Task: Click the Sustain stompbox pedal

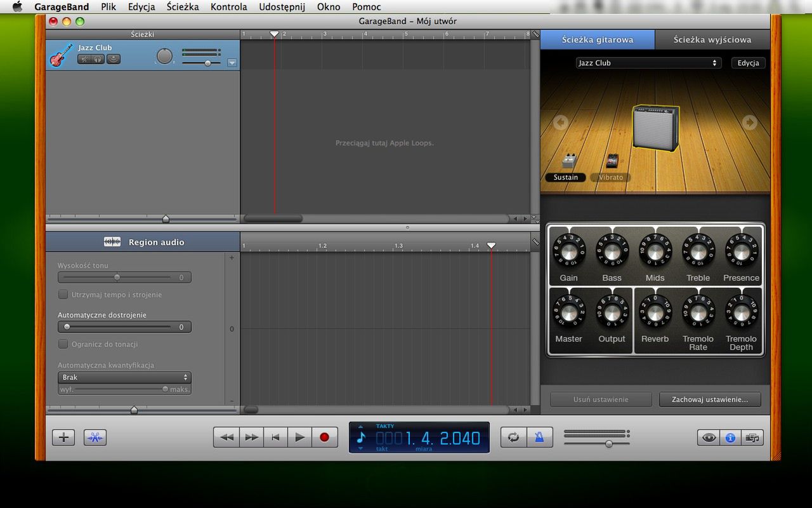Action: pos(569,161)
